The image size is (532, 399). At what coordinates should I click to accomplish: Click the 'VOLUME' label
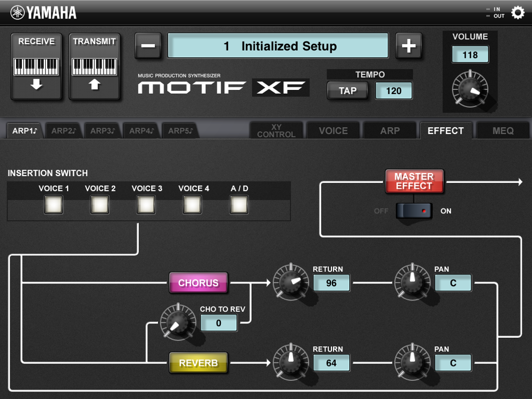[x=470, y=37]
